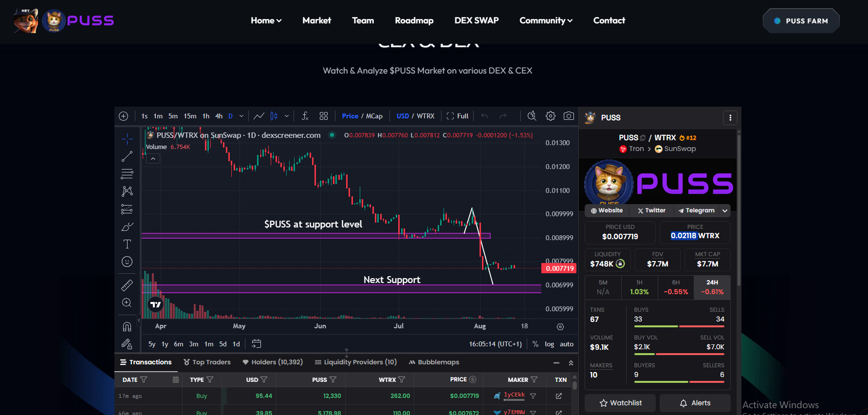Take a chart snapshot with camera icon
Image resolution: width=868 pixels, height=415 pixels.
pyautogui.click(x=569, y=116)
